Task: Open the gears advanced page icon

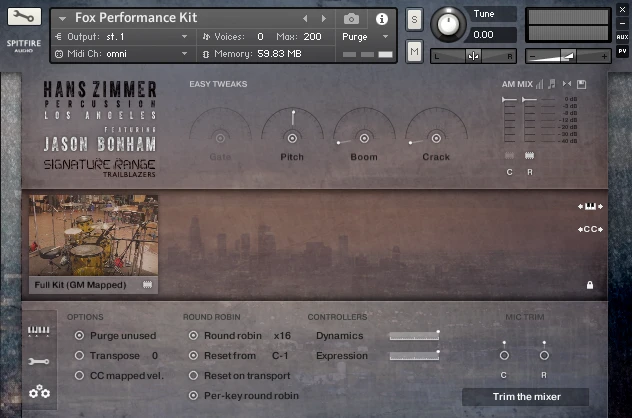Action: (39, 392)
